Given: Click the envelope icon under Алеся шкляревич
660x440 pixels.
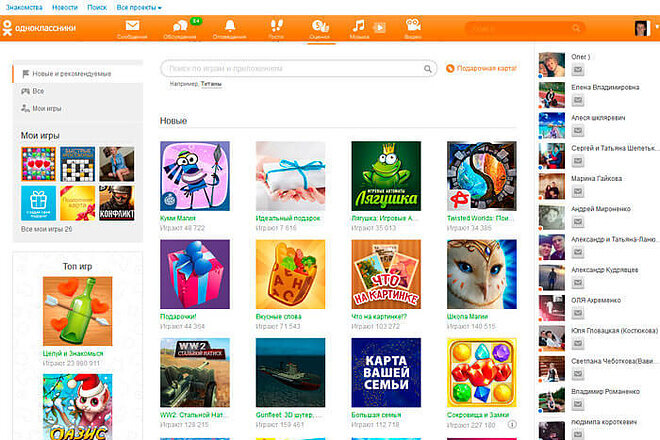Looking at the screenshot, I should coord(578,131).
